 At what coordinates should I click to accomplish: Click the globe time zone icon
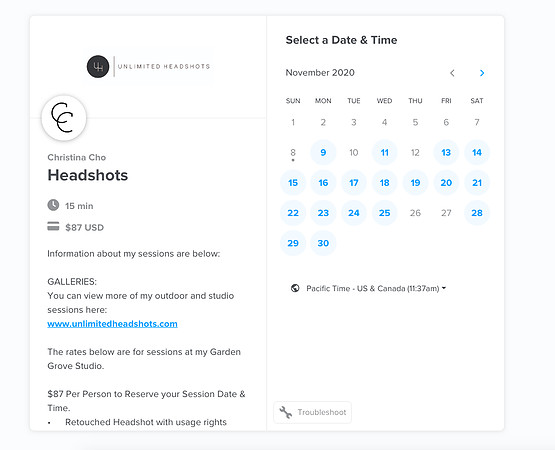pos(295,288)
